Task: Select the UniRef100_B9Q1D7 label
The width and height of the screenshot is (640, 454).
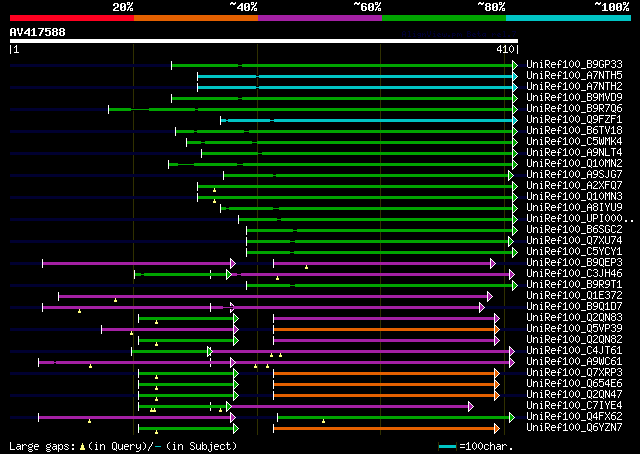Action: tap(574, 307)
